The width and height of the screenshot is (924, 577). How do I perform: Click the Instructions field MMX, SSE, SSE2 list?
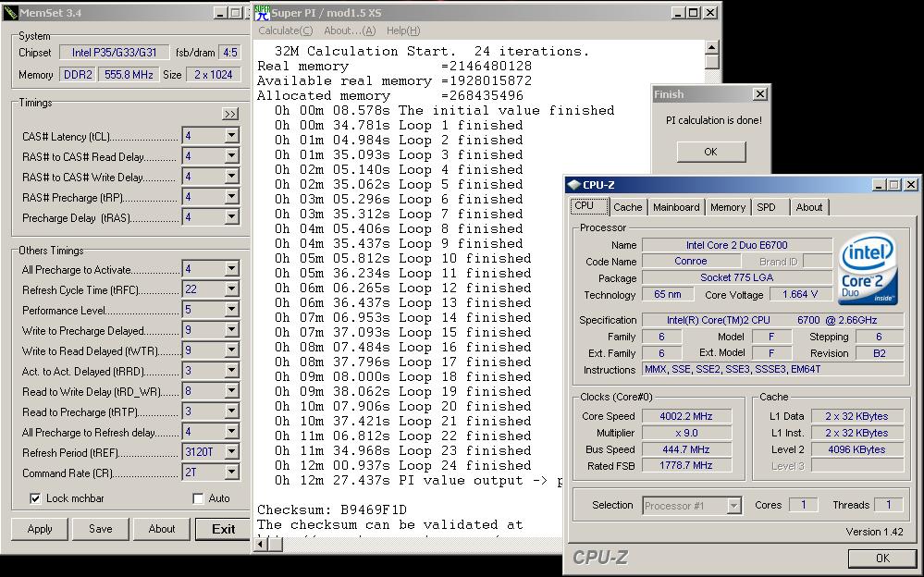(772, 370)
